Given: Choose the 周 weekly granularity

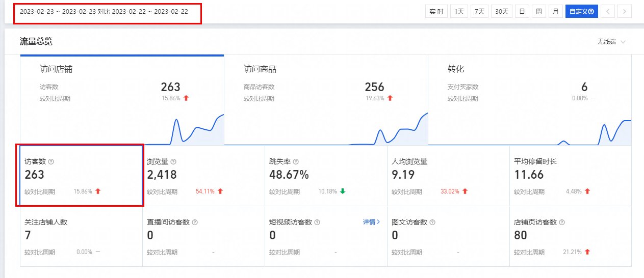Looking at the screenshot, I should click(x=538, y=11).
